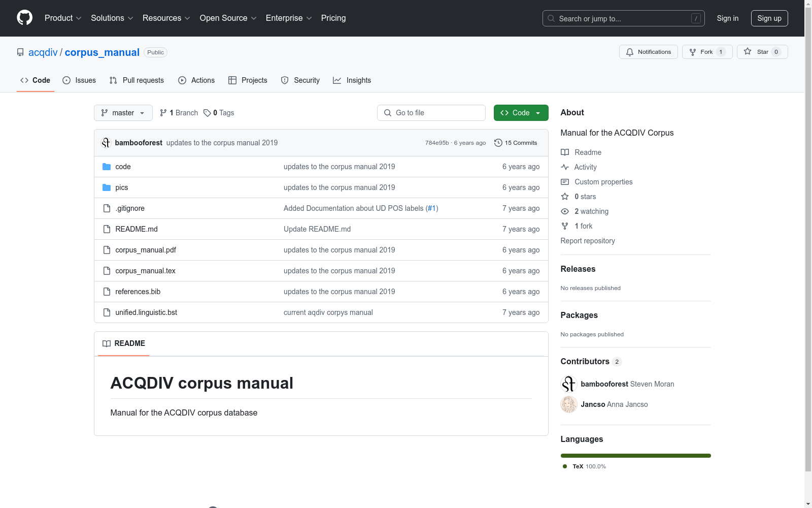Click the star icon in Star button
This screenshot has height=508, width=812.
tap(748, 51)
